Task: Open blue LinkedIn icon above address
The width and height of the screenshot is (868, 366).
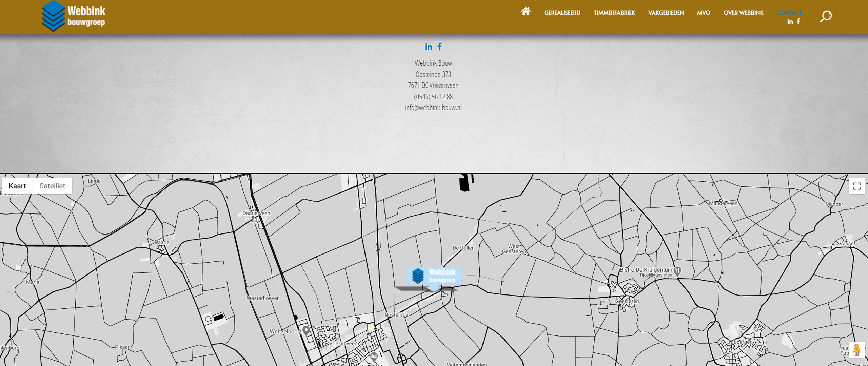Action: point(428,47)
